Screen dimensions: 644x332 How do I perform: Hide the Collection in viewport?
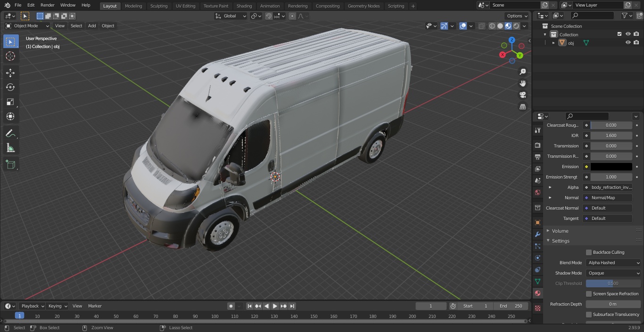click(628, 34)
